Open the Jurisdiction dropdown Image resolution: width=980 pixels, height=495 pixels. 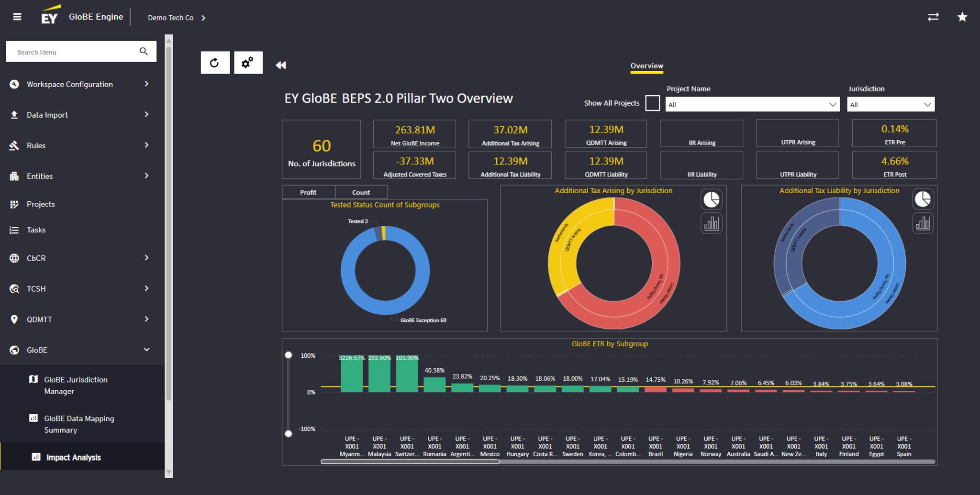891,104
